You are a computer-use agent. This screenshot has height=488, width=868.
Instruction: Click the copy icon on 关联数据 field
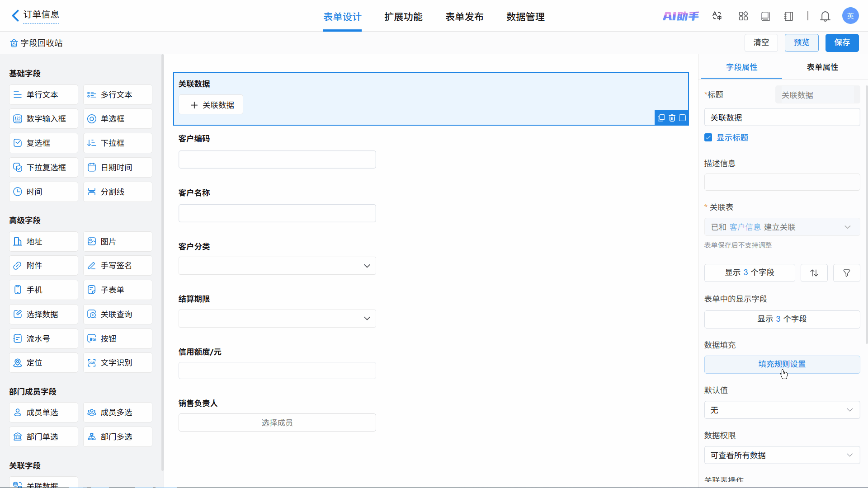click(661, 118)
